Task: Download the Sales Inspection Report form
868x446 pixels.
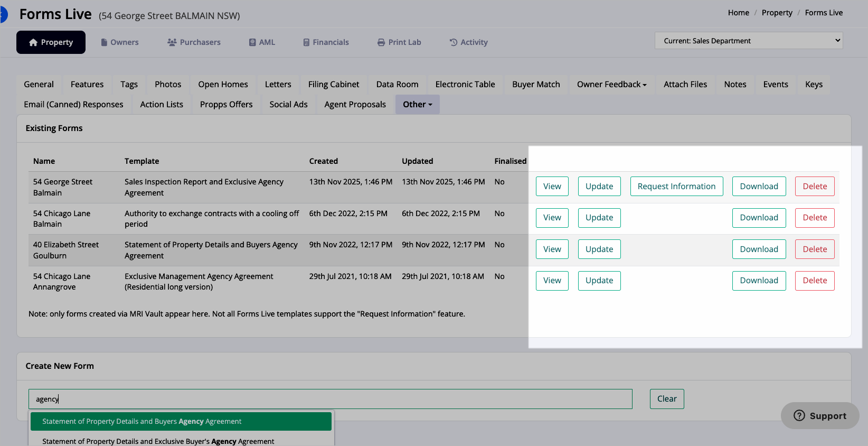Action: click(759, 187)
